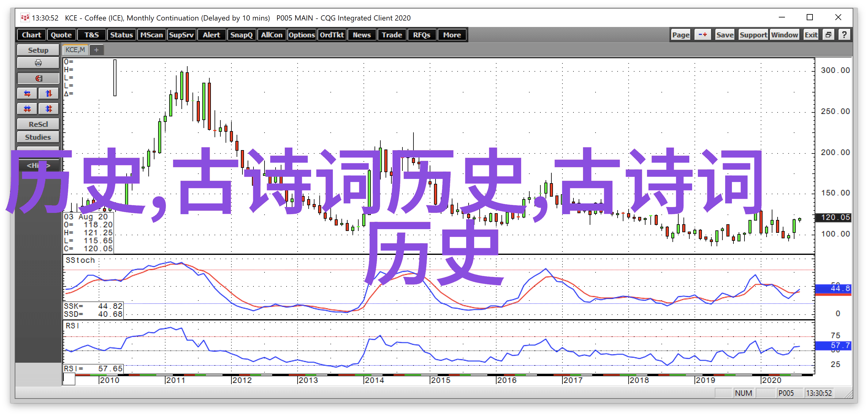
Task: Click the 2011 year label on time axis
Action: click(175, 380)
